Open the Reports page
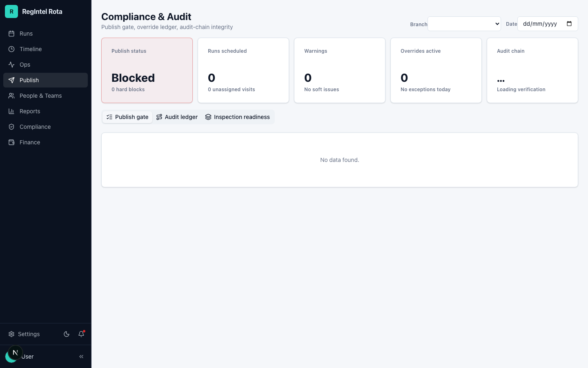Image resolution: width=588 pixels, height=368 pixels. coord(45,111)
